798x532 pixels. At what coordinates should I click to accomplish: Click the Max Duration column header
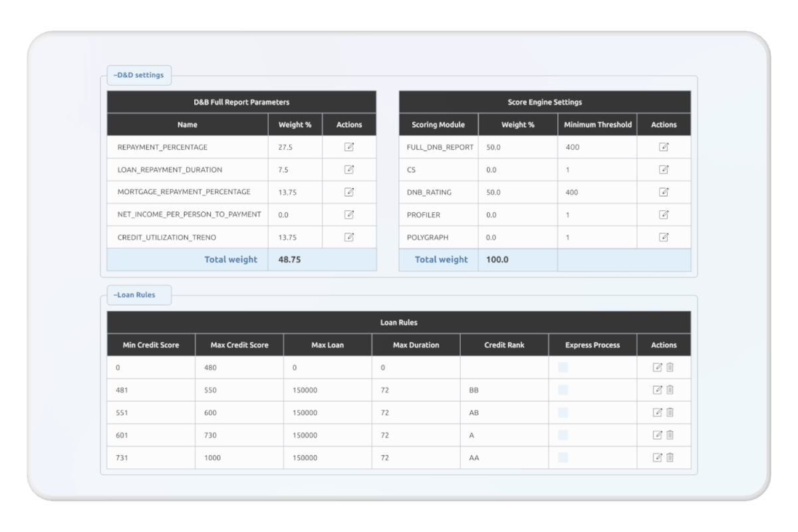tap(416, 345)
